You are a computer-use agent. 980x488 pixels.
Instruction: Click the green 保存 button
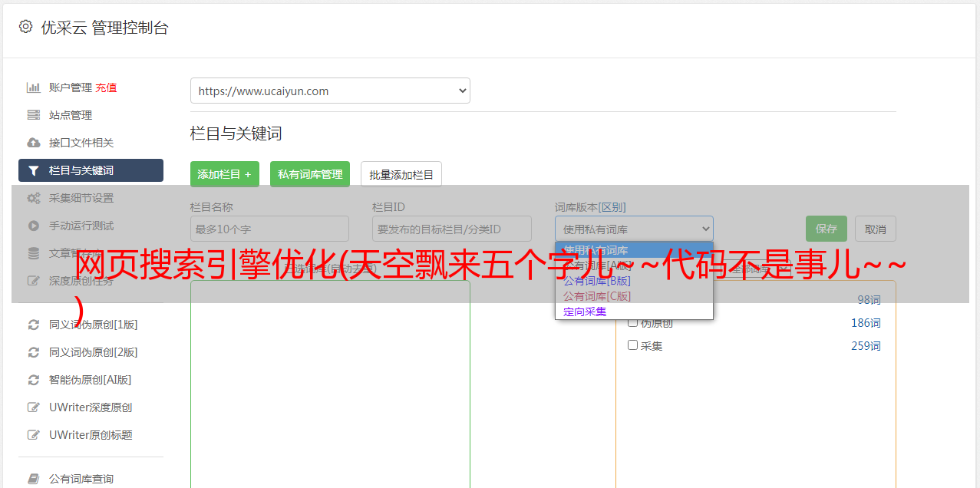tap(827, 229)
